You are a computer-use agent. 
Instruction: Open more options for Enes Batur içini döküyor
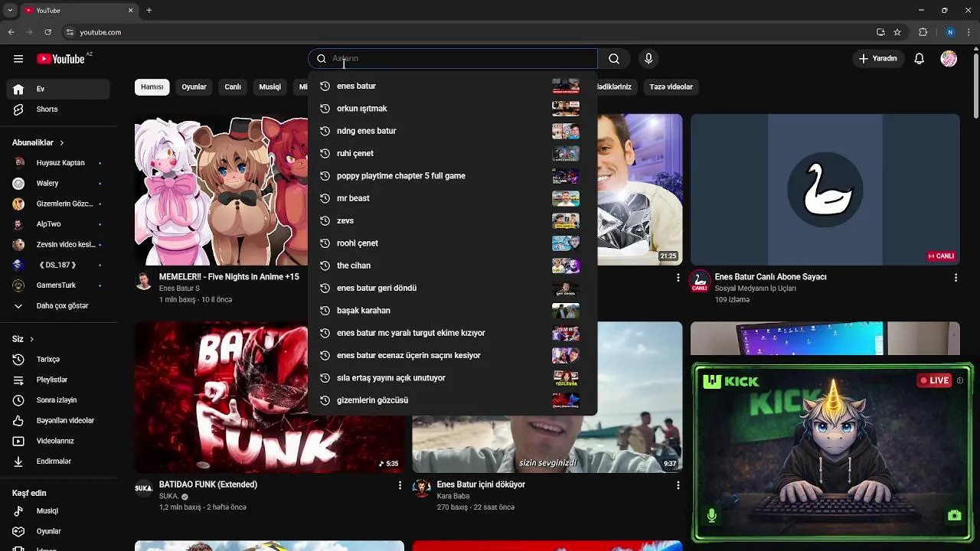[x=678, y=485]
